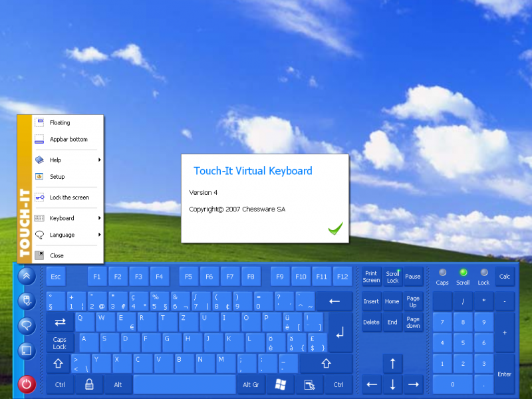Click the right arrow cursor key

[413, 384]
